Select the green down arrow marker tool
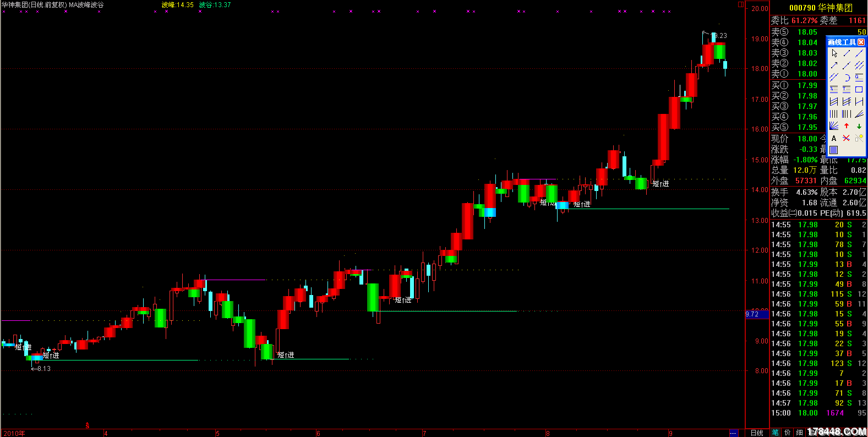Image resolution: width=868 pixels, height=437 pixels. (x=859, y=126)
